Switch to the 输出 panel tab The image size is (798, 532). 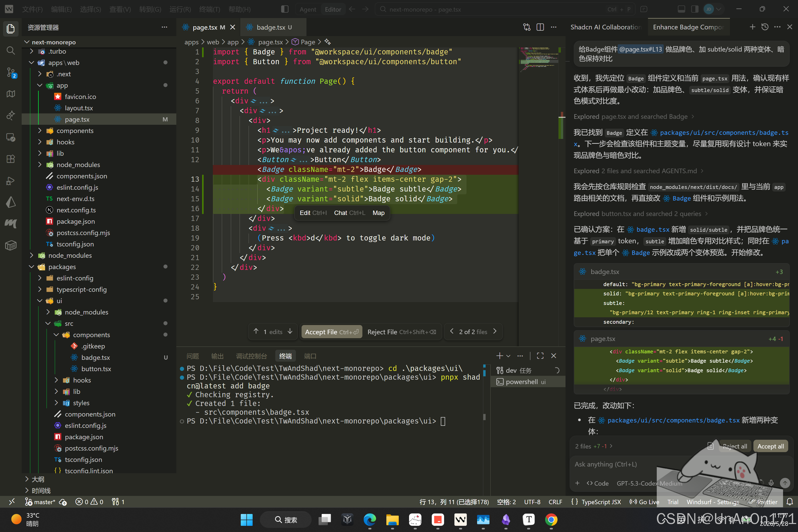[x=217, y=356]
